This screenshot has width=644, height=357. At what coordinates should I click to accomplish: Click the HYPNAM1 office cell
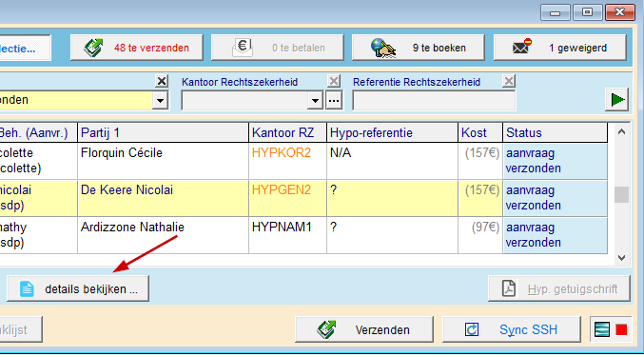[287, 235]
